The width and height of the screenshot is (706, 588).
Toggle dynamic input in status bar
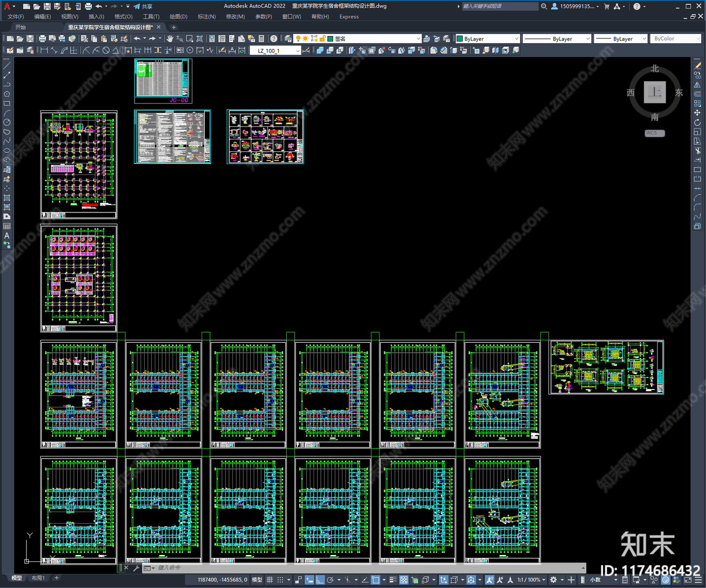(309, 580)
